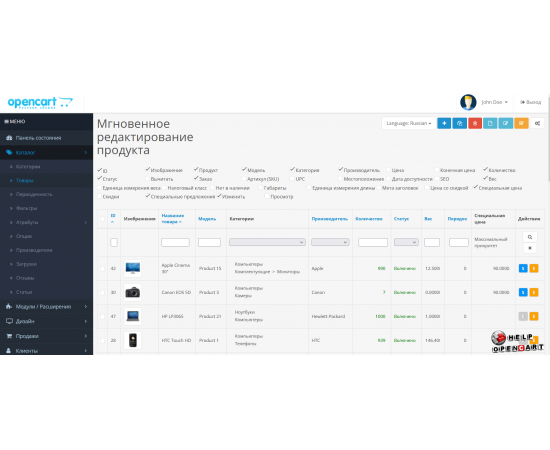The width and height of the screenshot is (550, 450).
Task: Expand the Атрибуты submenu chevron
Action: [86, 222]
